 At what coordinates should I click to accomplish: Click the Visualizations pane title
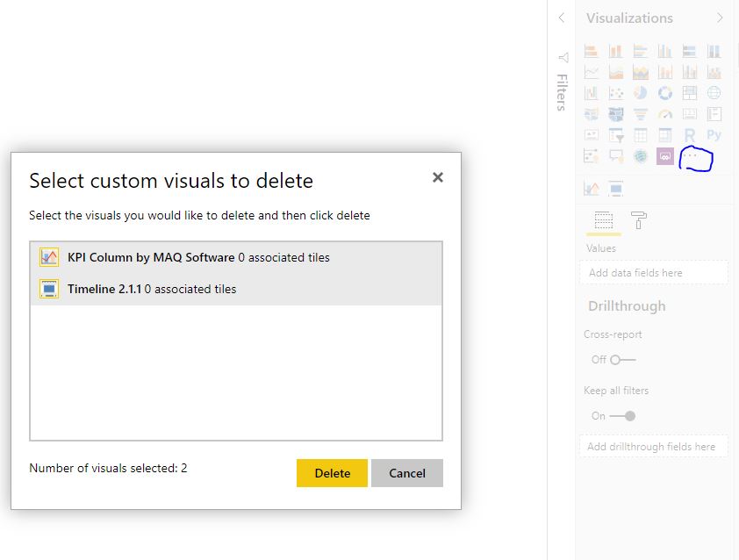click(629, 18)
